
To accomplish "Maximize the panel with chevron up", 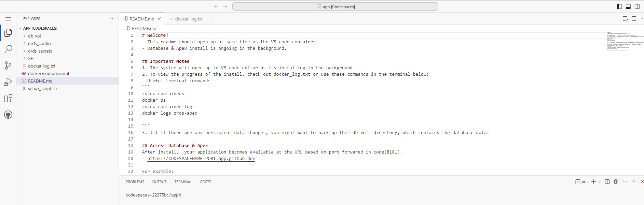I will pos(634,182).
